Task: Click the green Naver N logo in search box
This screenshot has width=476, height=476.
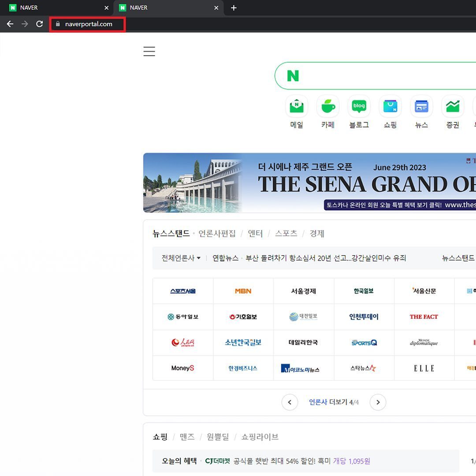Action: click(293, 76)
